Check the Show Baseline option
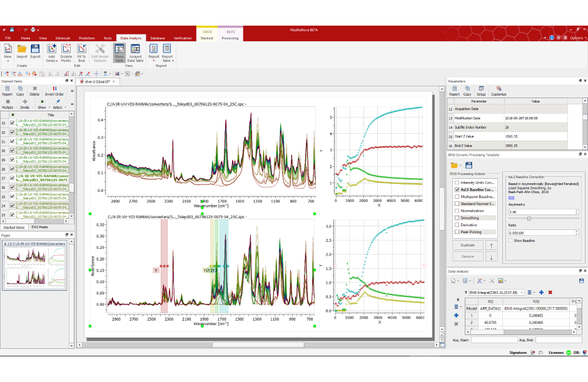 pyautogui.click(x=510, y=240)
